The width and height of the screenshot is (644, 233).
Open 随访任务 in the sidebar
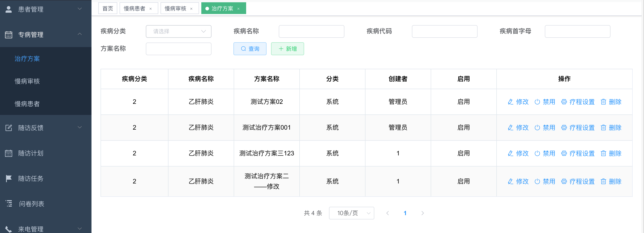(46, 178)
